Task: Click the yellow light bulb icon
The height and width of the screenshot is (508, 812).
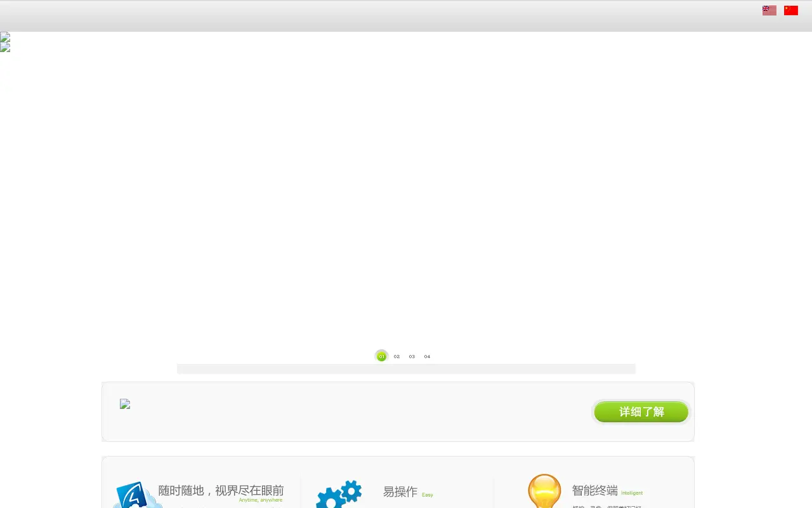Action: point(544,491)
